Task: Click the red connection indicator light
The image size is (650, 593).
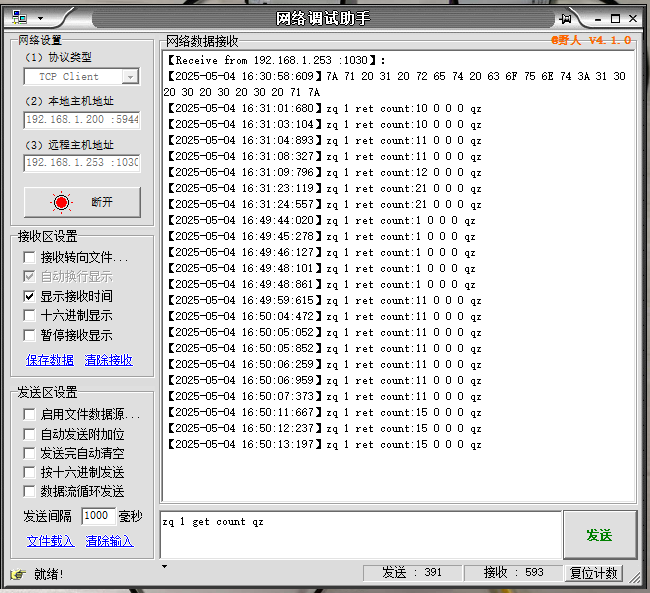Action: [62, 202]
